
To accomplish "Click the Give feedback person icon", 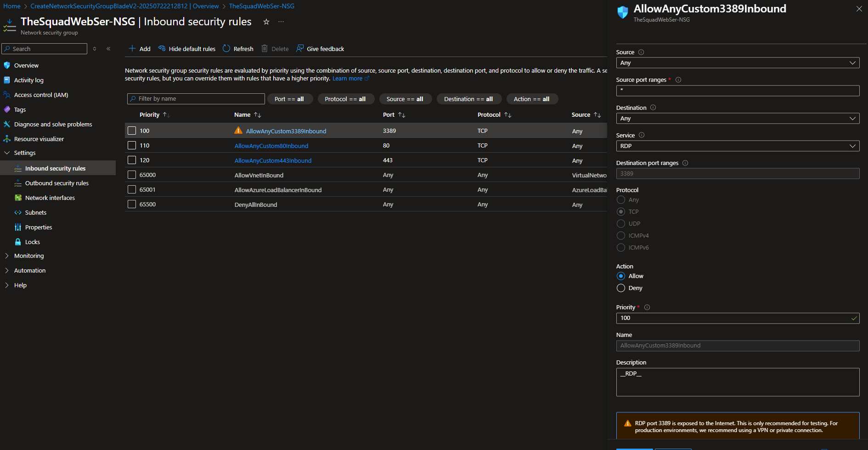I will [x=300, y=48].
